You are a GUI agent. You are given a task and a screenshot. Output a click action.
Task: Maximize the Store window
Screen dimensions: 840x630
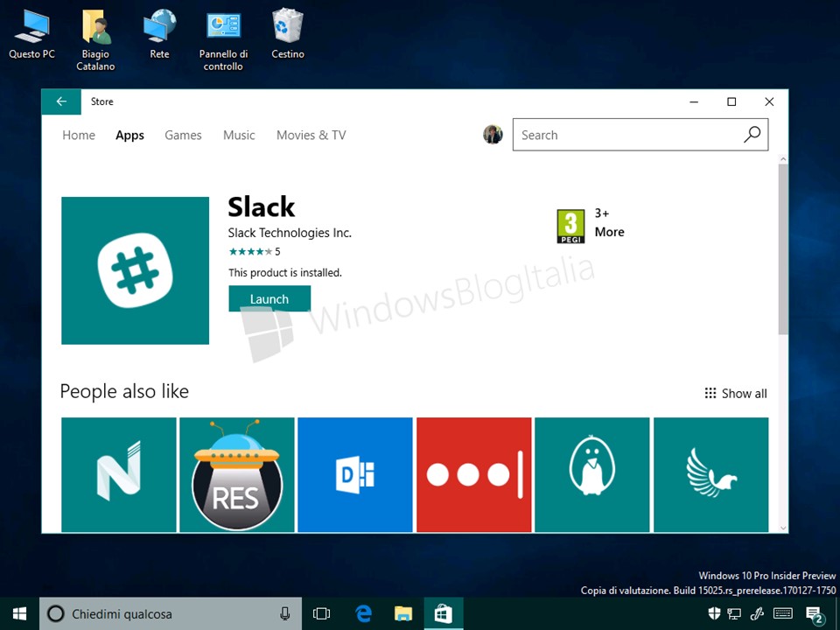(731, 101)
